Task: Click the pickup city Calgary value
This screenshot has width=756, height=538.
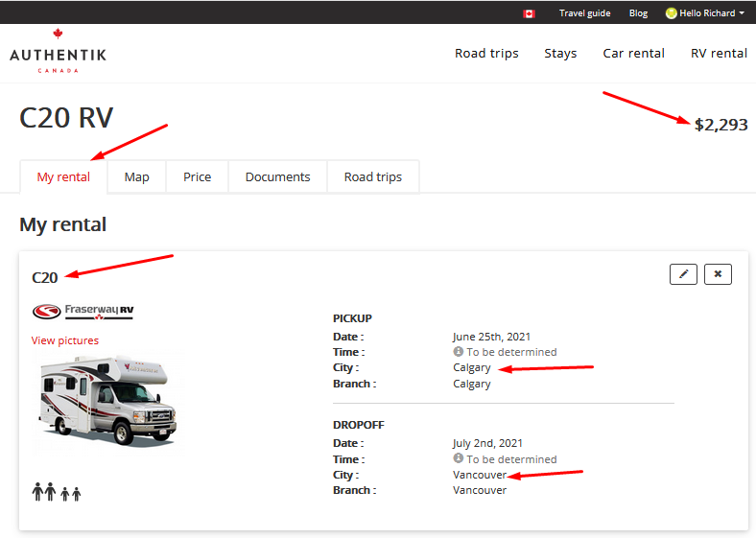Action: pos(471,368)
